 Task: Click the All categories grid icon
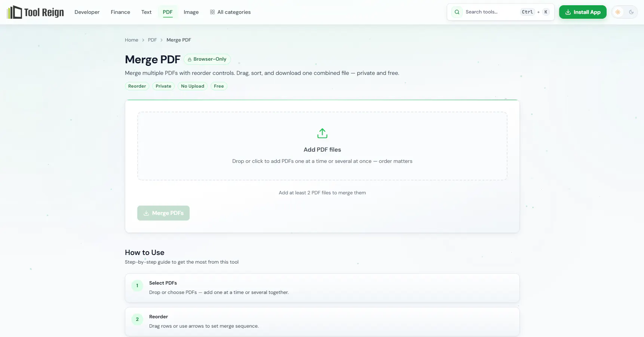click(x=212, y=12)
